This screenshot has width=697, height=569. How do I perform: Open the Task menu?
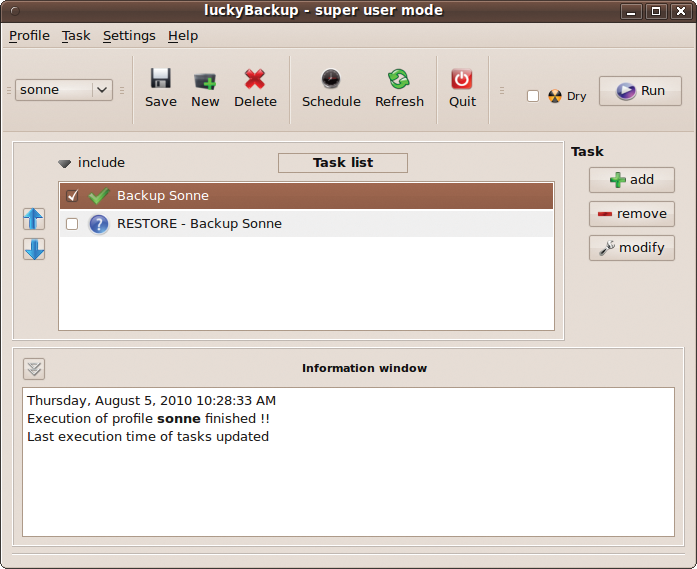(x=76, y=36)
